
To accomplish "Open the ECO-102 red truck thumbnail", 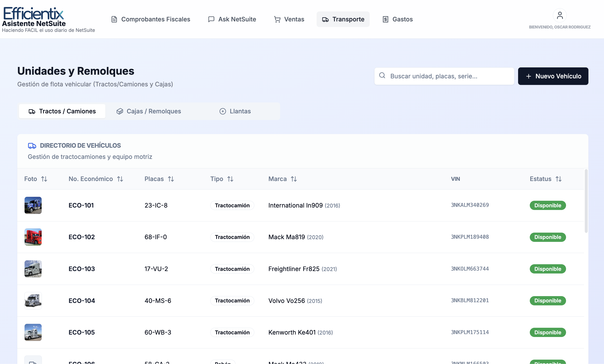I will pyautogui.click(x=33, y=237).
